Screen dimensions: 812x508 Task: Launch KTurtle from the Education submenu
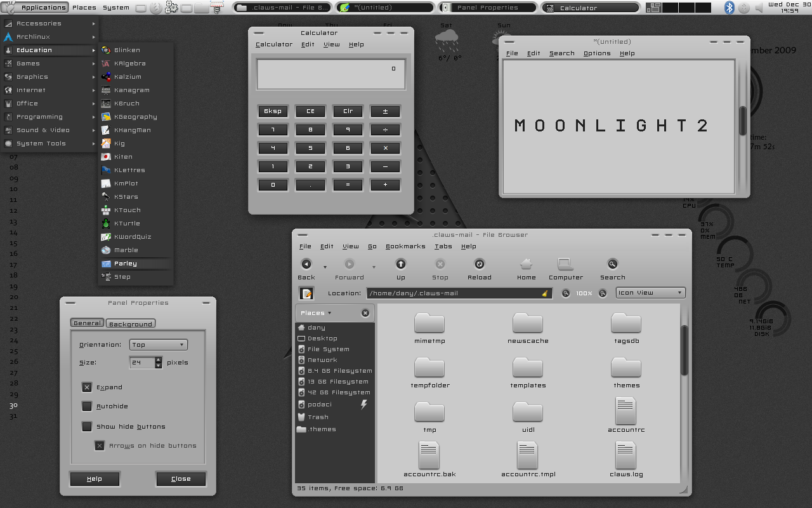point(135,224)
